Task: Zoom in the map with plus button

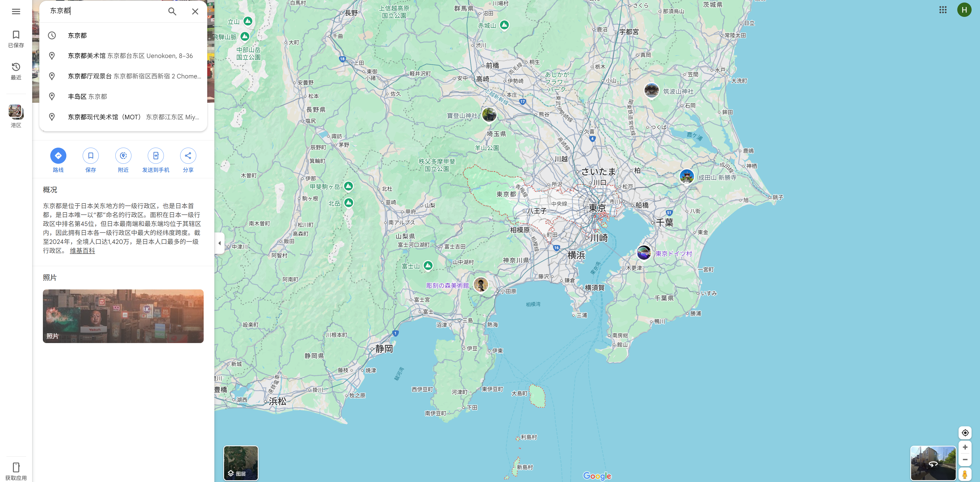Action: [965, 447]
